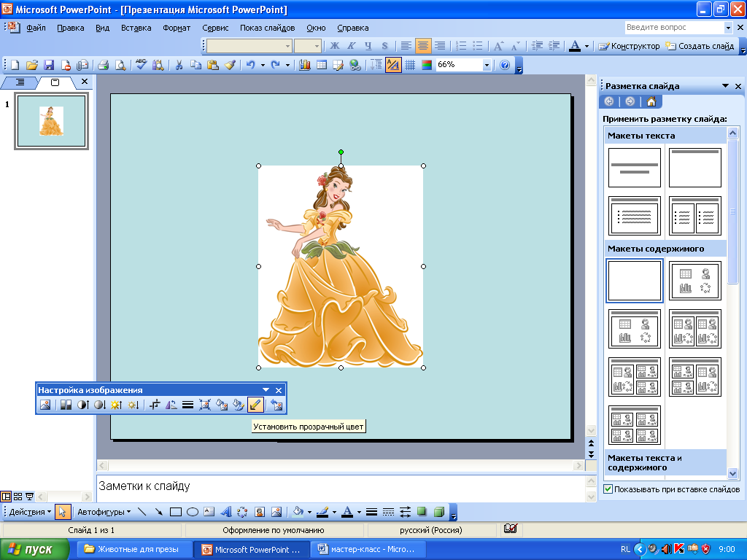Viewport: 747px width, 560px height.
Task: Select Rectangle shape tool in drawing toolbar
Action: click(176, 512)
